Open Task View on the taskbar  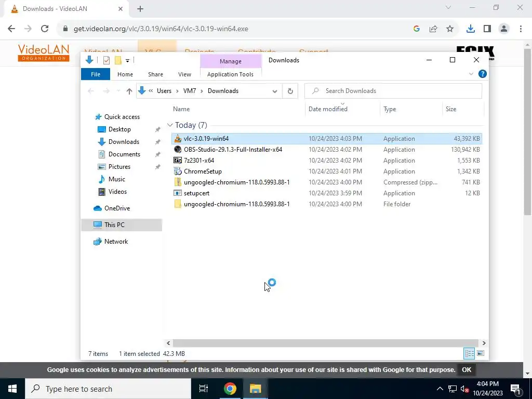coord(203,389)
